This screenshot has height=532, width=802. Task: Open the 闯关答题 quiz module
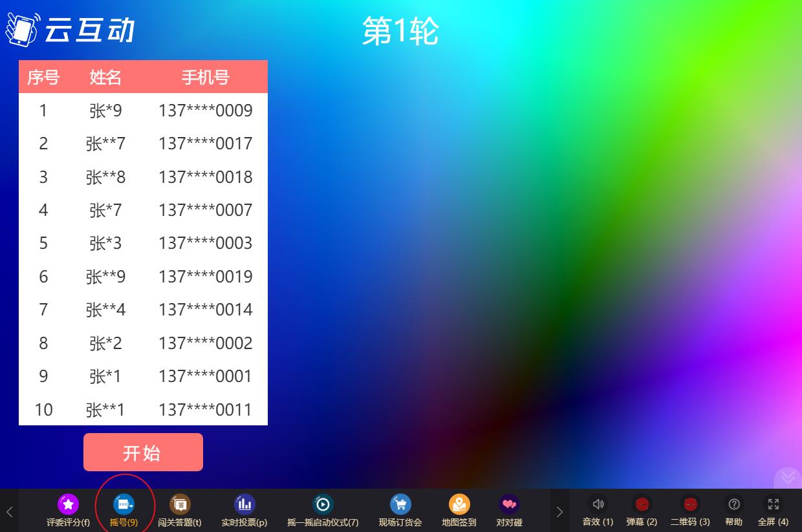pos(180,505)
